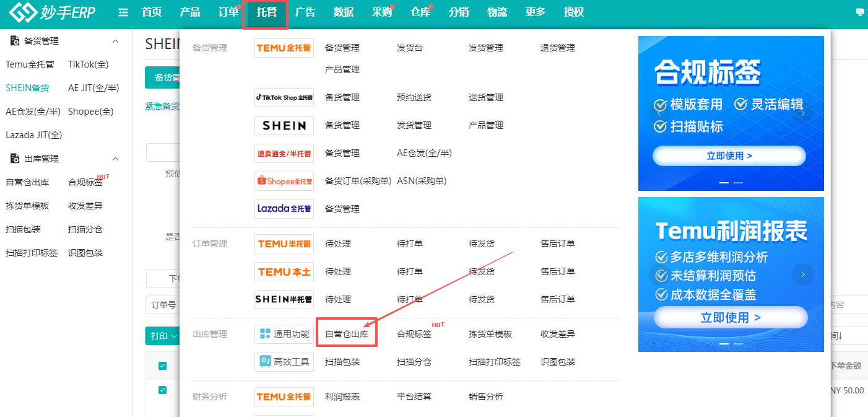Uncheck the first table row checkbox
Image resolution: width=868 pixels, height=417 pixels.
point(162,390)
